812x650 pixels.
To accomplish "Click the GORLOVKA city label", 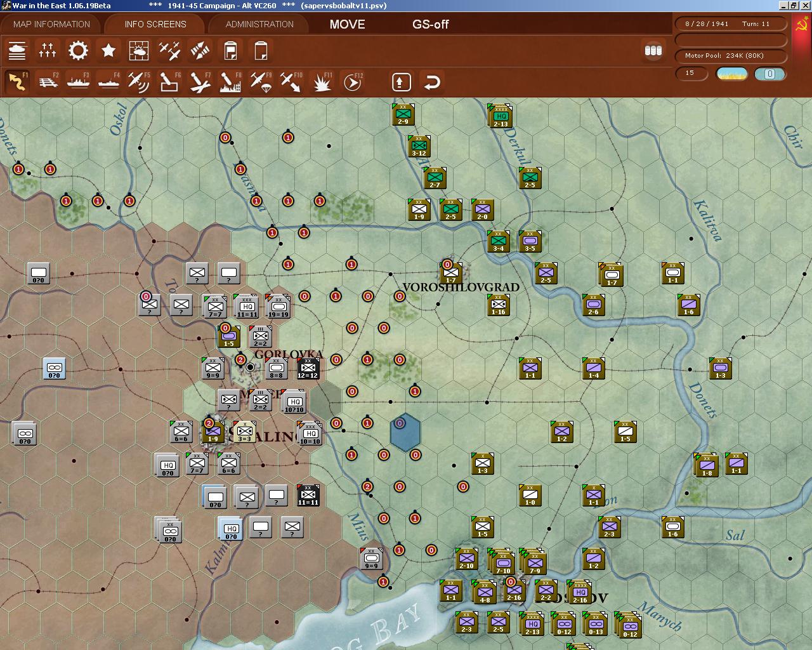I will pos(289,354).
